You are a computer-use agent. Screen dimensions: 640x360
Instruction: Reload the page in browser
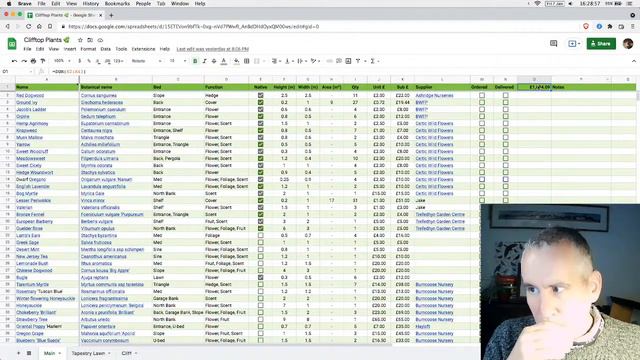[28, 27]
